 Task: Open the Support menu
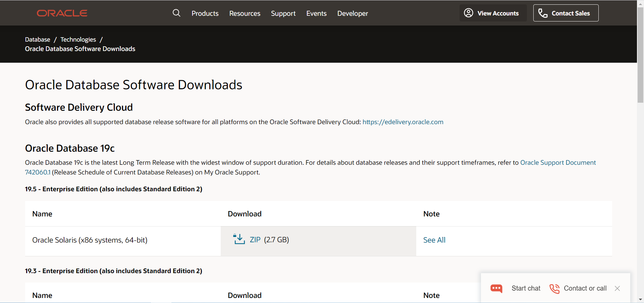click(283, 13)
